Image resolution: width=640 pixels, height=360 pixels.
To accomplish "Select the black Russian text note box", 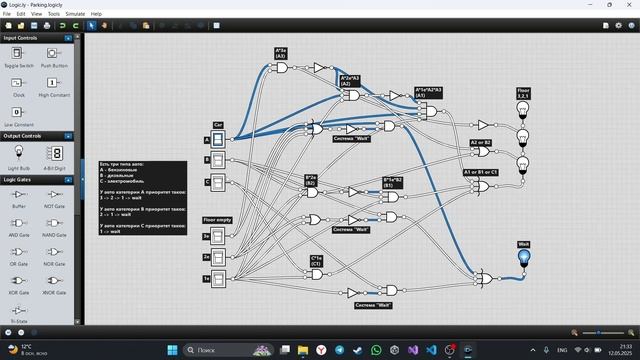I will (x=142, y=198).
